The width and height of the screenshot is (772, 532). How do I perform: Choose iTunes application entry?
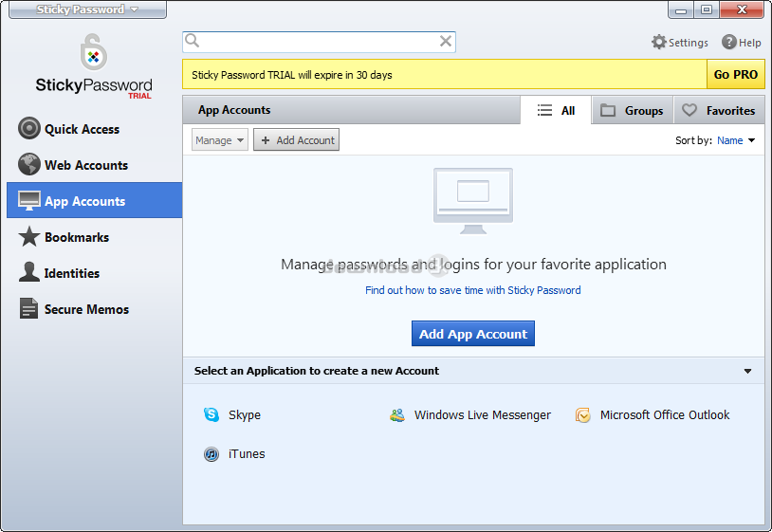tap(234, 453)
